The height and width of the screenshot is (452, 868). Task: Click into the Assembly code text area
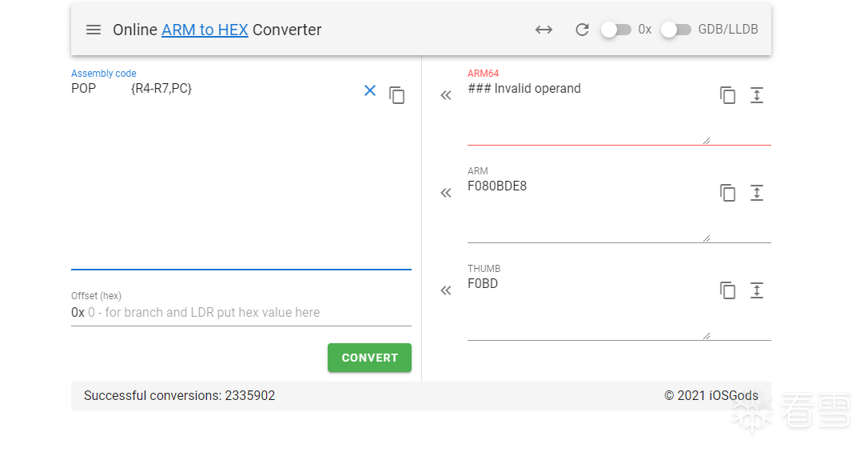216,176
